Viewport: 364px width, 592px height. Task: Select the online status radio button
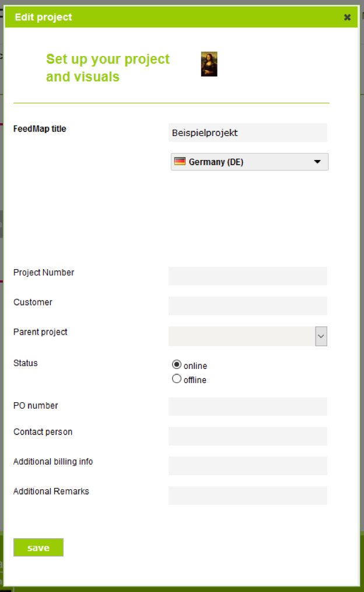pos(177,365)
